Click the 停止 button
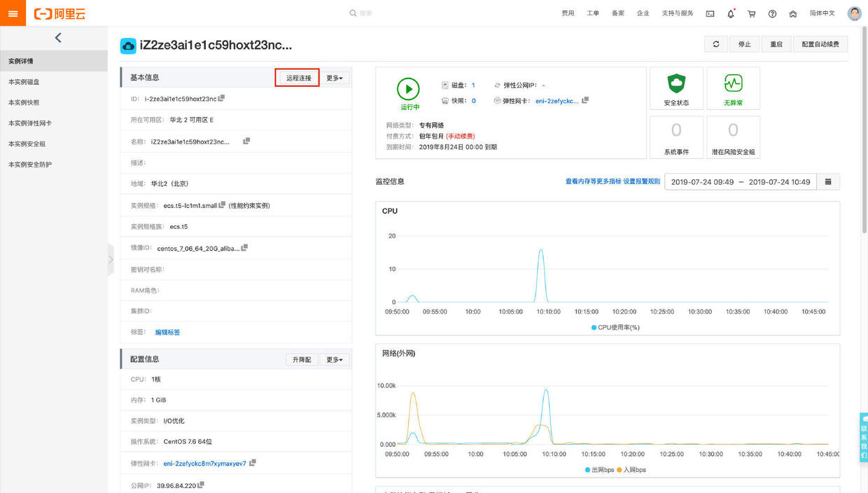This screenshot has width=868, height=493. coord(745,44)
